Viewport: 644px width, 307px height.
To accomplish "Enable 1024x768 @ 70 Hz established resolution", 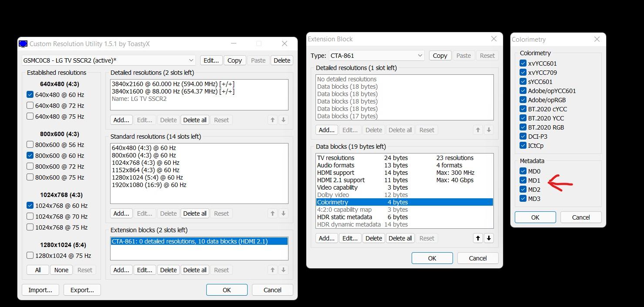I will coord(30,217).
